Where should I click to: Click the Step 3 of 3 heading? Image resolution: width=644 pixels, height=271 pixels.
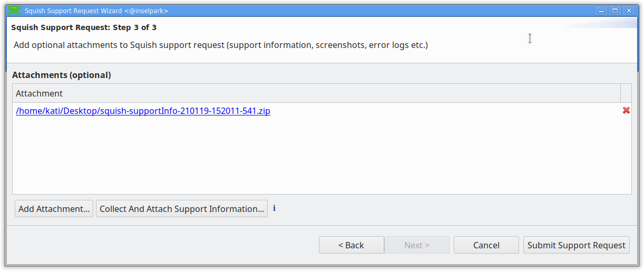tap(84, 27)
